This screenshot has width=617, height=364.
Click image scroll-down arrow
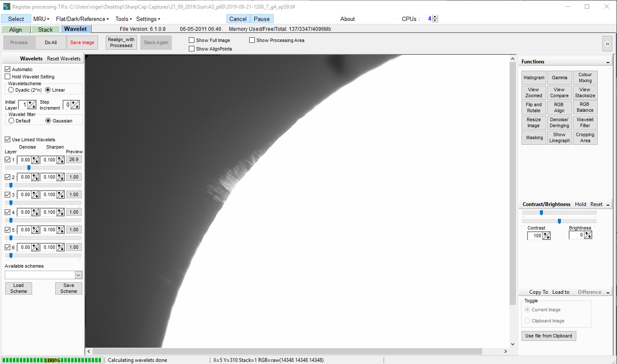click(513, 344)
